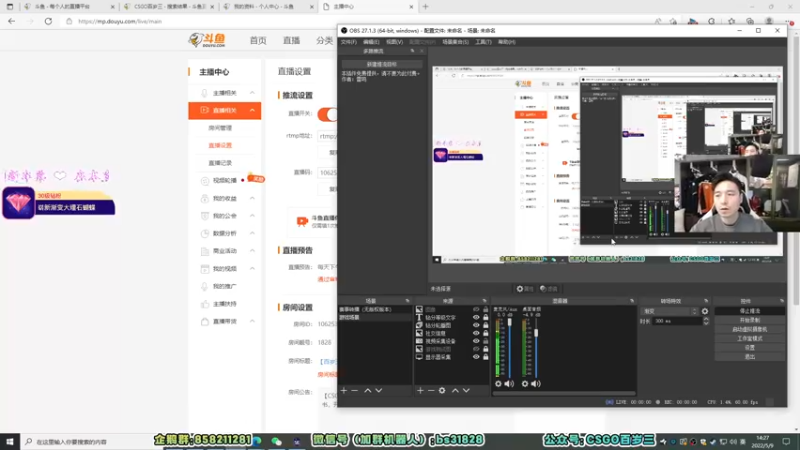
Task: Open 场景集合(S) menu in OBS
Action: (x=455, y=42)
